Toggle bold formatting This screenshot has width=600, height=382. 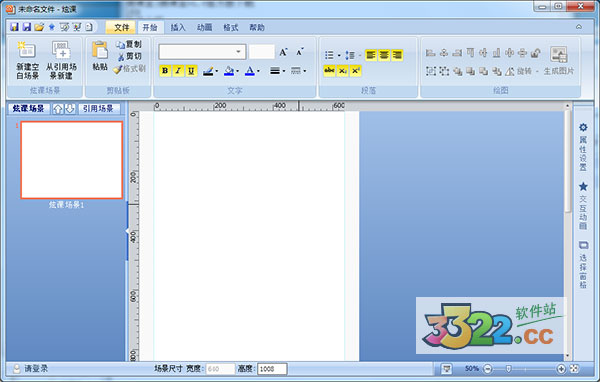point(165,71)
